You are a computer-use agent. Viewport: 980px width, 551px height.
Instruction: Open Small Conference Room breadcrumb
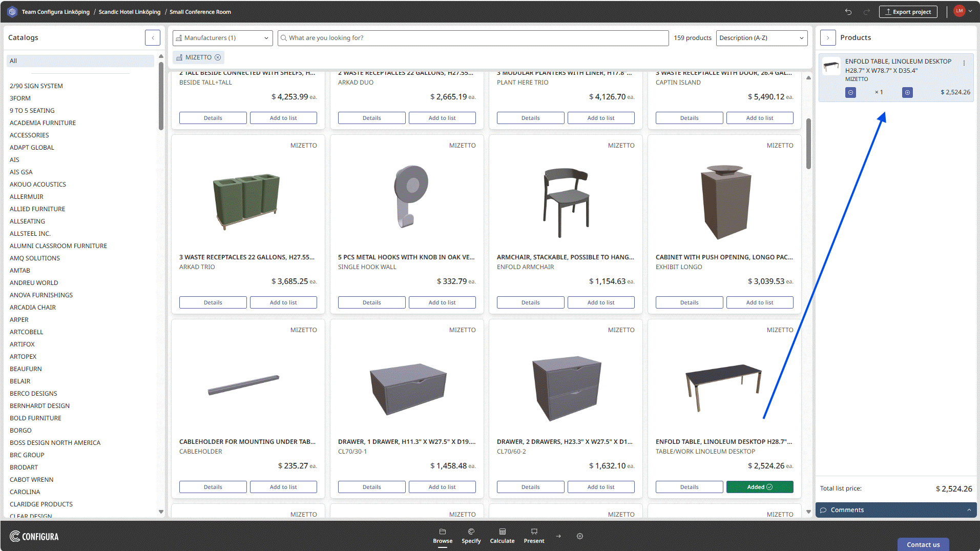pos(200,12)
